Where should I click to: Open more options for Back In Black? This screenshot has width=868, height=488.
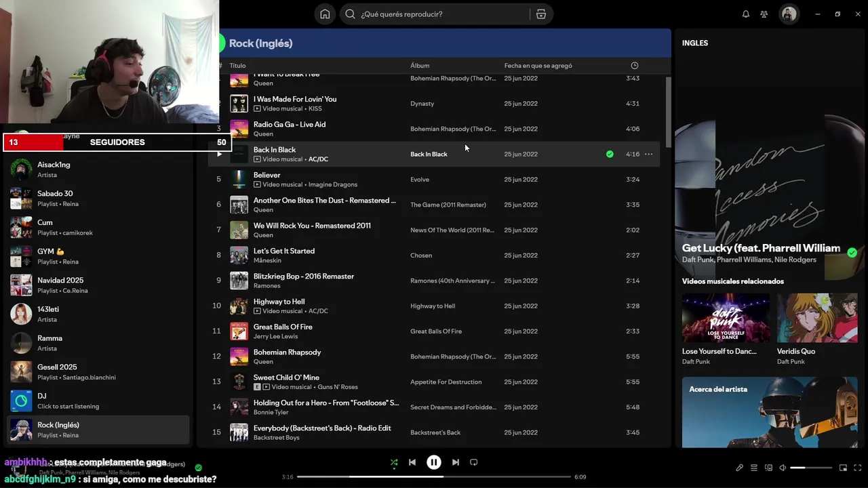tap(648, 154)
